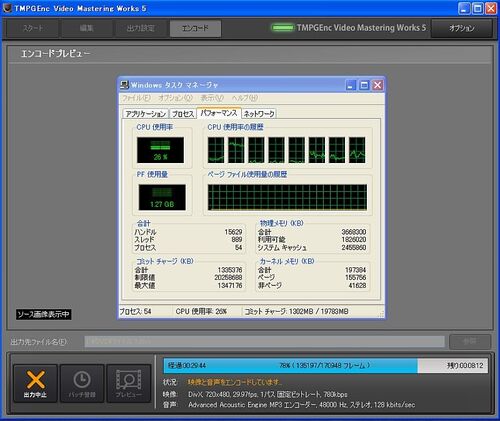
Task: Switch to the 出力設定 tab
Action: (141, 28)
